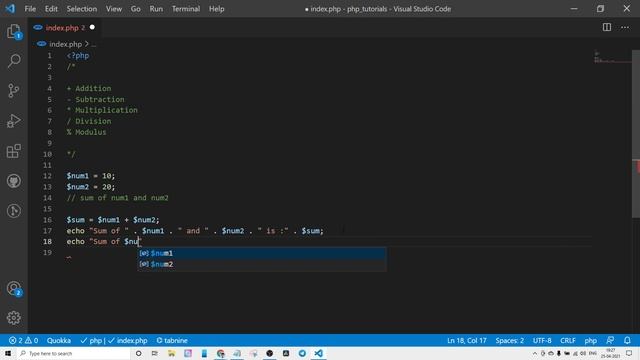This screenshot has height=360, width=640.
Task: Open the Edit menu
Action: (51, 9)
